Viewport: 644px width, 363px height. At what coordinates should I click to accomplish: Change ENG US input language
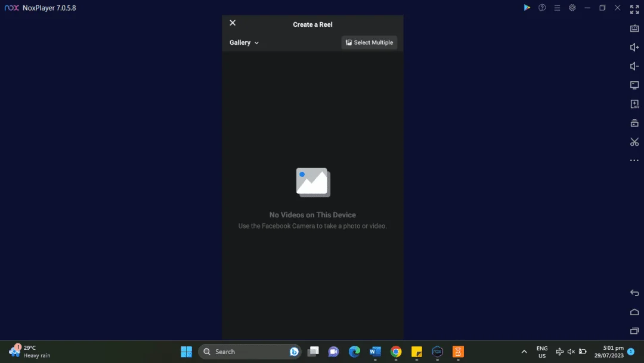[542, 352]
